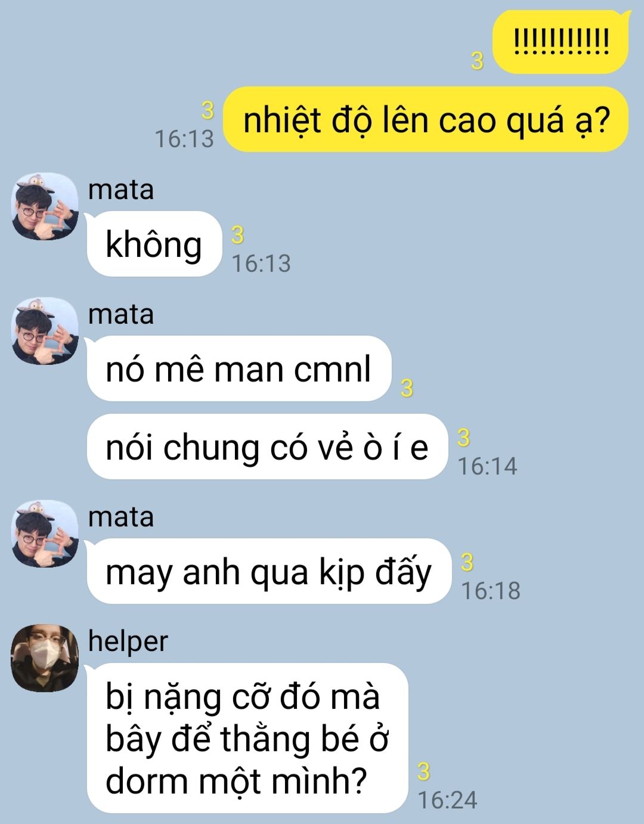Tap the 'may anh qua kịp đấy' message
Image resolution: width=644 pixels, height=824 pixels.
[269, 571]
